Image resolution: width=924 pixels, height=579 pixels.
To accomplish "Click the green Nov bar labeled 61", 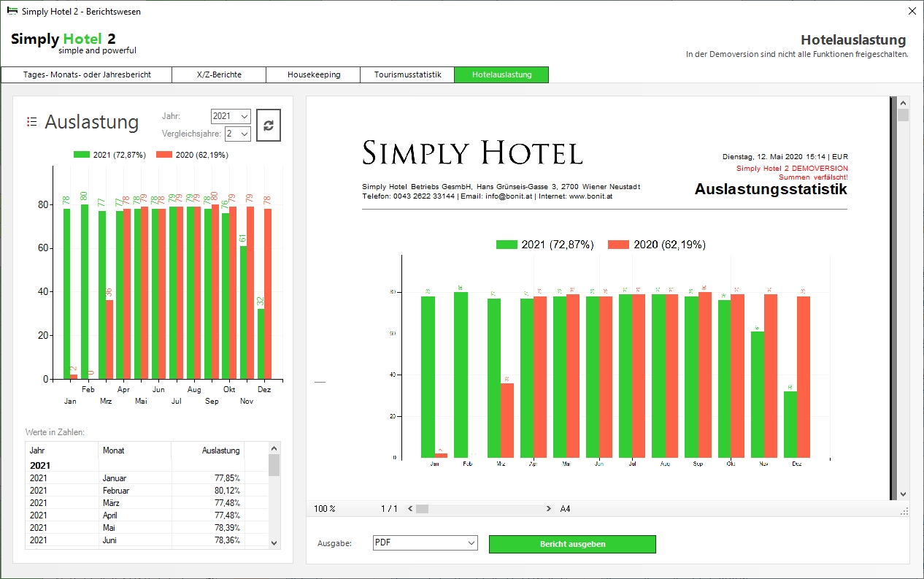I will point(244,312).
